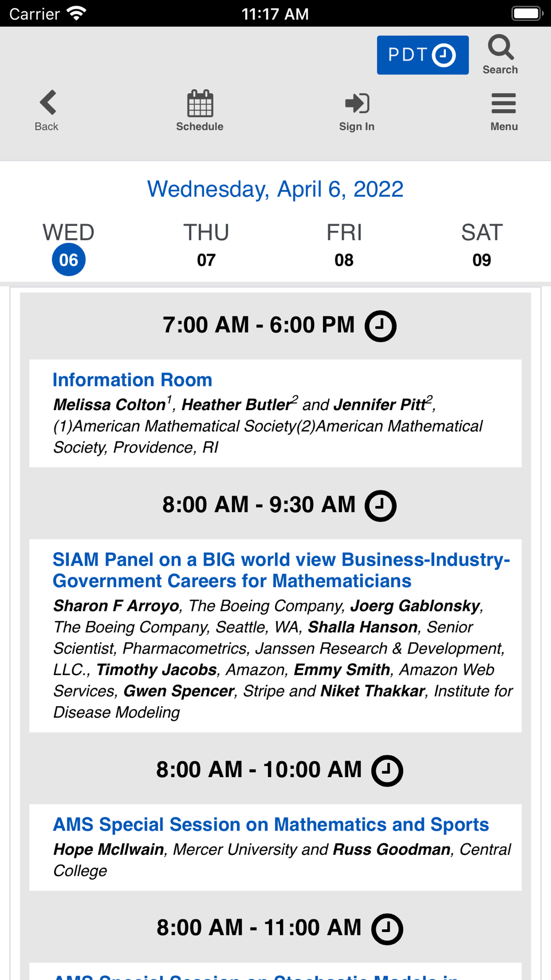
Task: Tap the Sign In icon
Action: click(x=356, y=110)
